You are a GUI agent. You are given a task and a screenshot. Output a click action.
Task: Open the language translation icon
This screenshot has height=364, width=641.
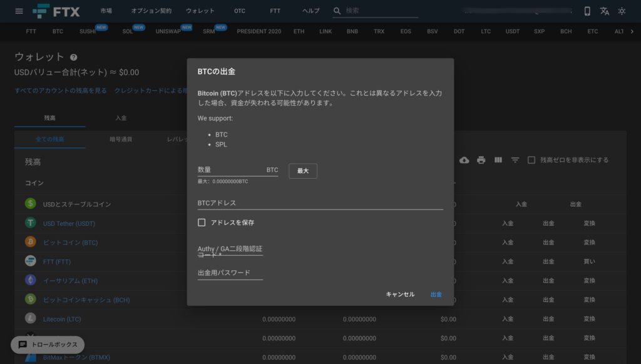605,11
